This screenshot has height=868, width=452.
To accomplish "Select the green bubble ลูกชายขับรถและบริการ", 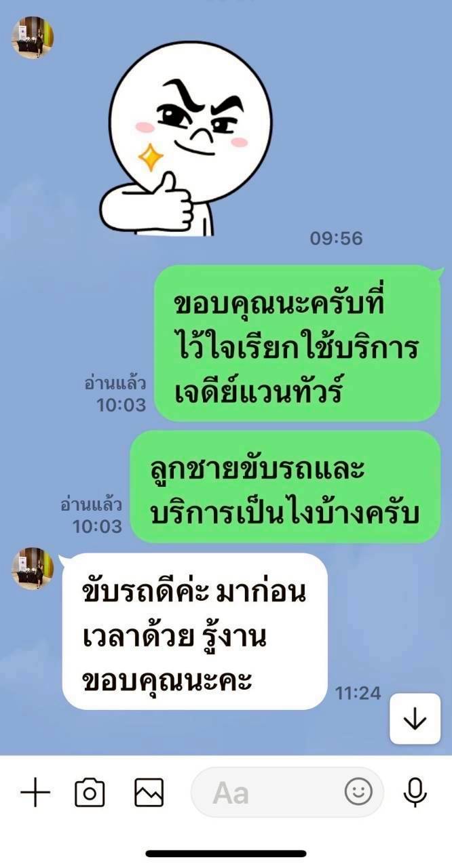I will click(285, 488).
